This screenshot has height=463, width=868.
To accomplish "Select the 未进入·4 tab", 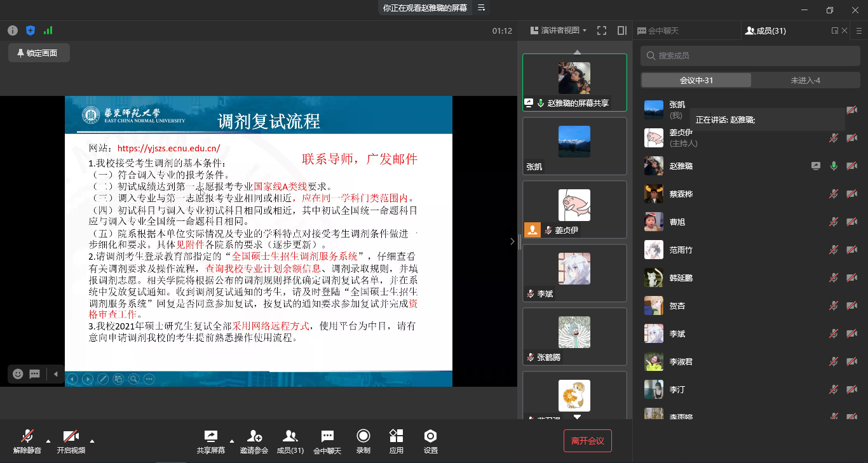I will tap(805, 80).
